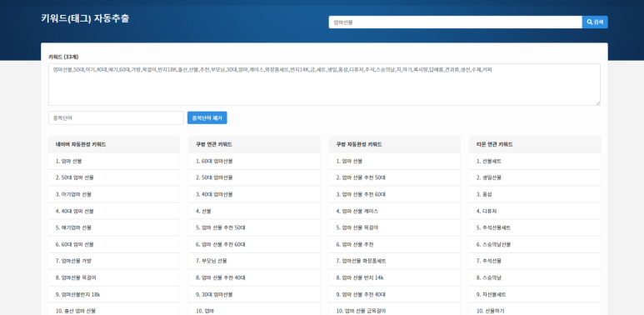Grab the textarea resize handle corner

coord(597,103)
